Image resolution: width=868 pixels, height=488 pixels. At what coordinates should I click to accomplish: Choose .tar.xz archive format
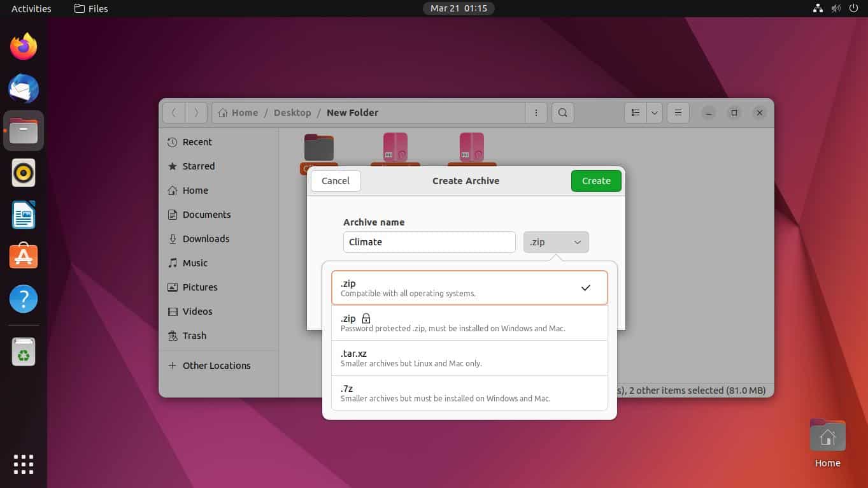[x=469, y=358]
